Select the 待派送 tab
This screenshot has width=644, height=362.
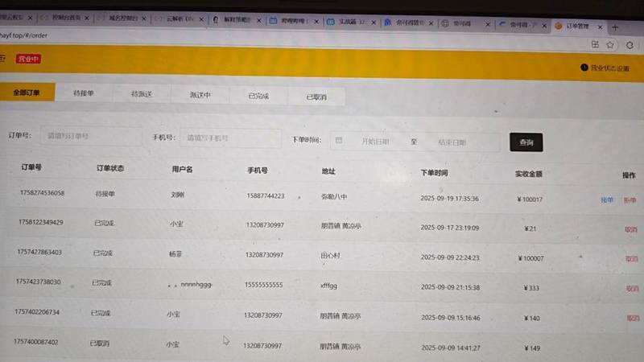coord(142,94)
